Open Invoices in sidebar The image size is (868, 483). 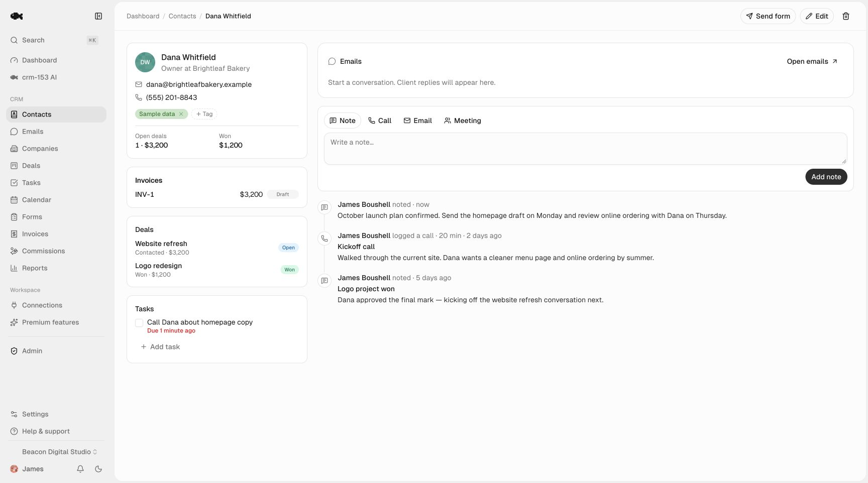pos(56,234)
